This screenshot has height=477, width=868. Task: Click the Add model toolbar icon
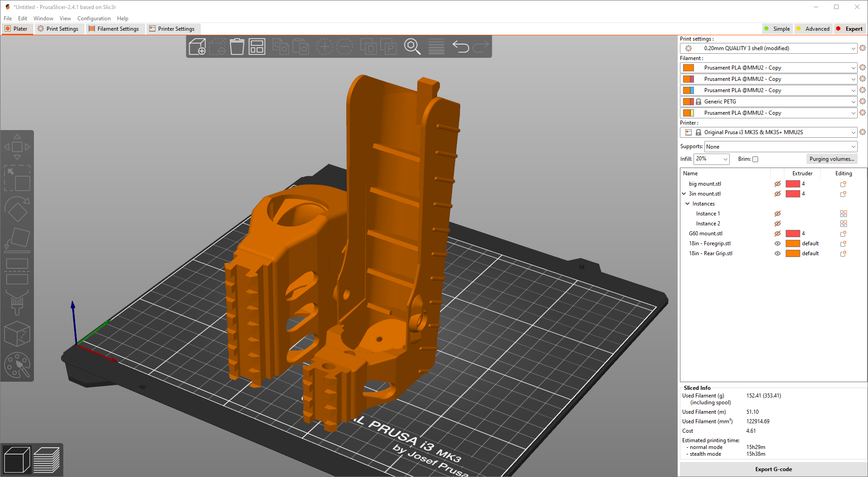pos(197,47)
